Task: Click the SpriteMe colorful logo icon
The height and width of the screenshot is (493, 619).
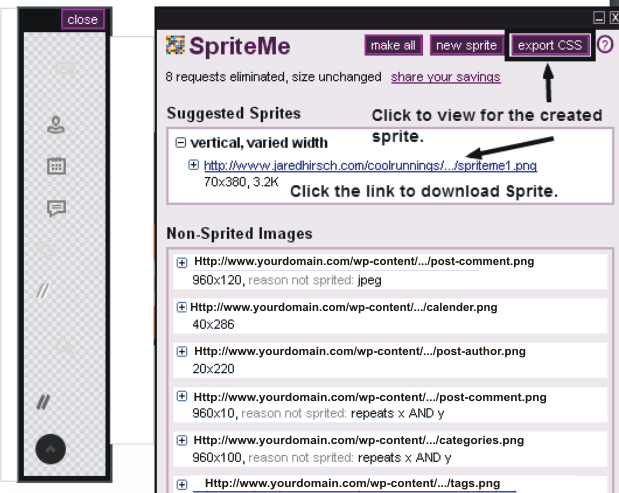Action: click(x=175, y=45)
